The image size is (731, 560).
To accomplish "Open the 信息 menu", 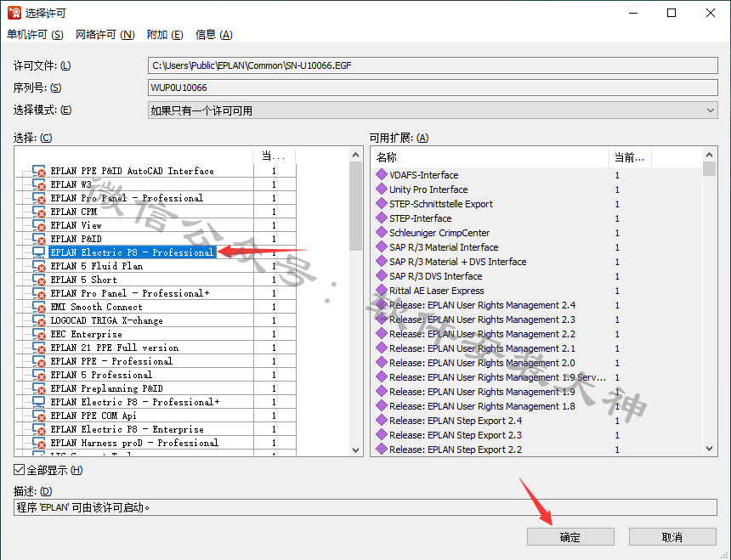I will tap(213, 35).
